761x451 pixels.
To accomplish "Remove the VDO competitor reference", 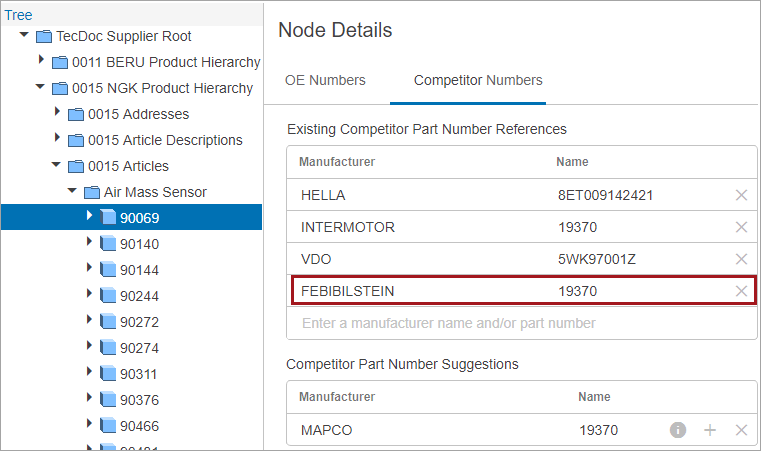I will [x=741, y=259].
